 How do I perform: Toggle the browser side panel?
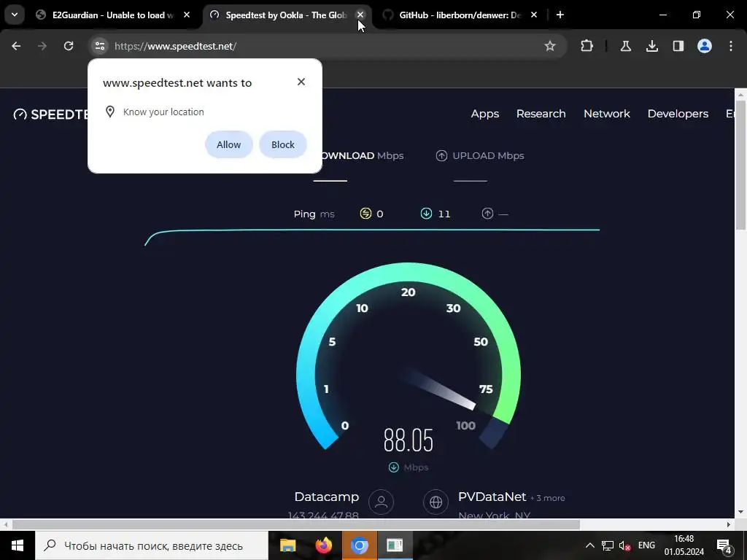[678, 46]
